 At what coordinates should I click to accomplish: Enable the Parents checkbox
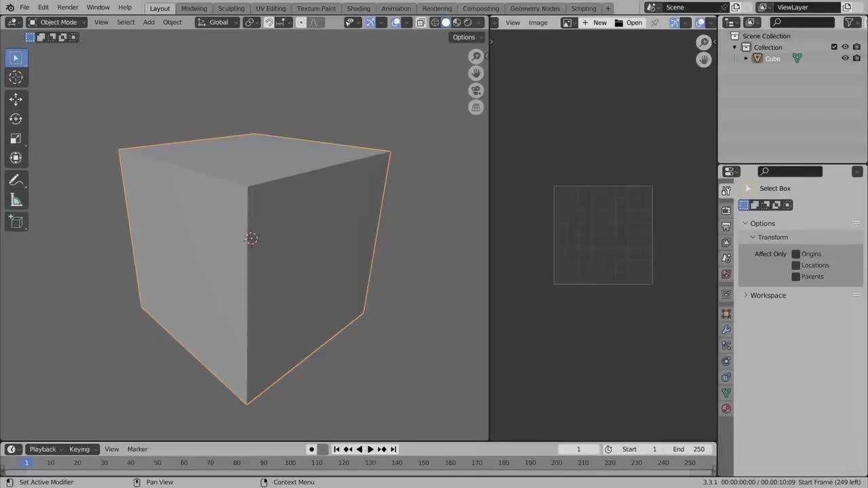click(796, 277)
